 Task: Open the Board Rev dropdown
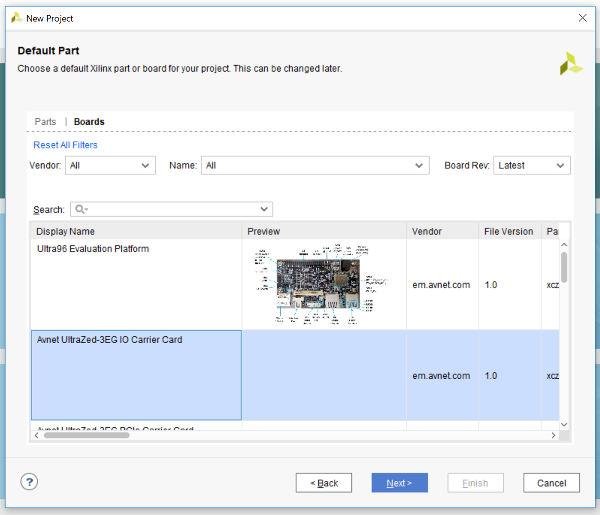[531, 165]
